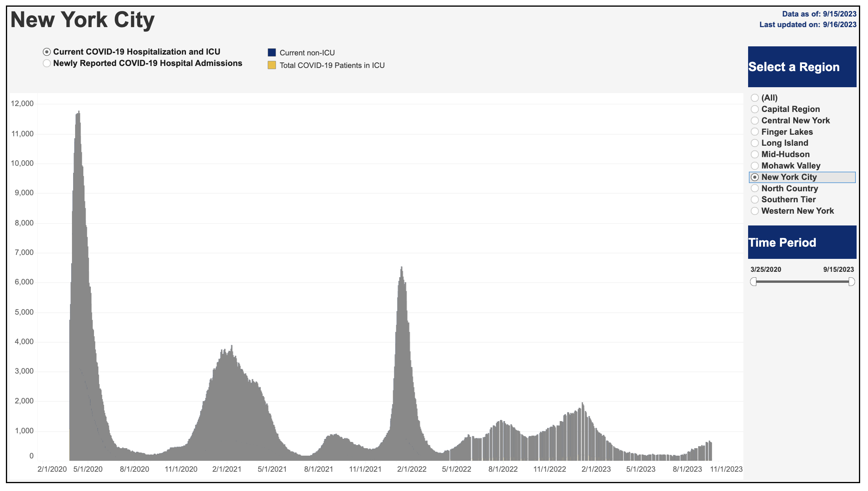Click the middle of the Time Period slider track
This screenshot has height=491, width=868.
[802, 282]
